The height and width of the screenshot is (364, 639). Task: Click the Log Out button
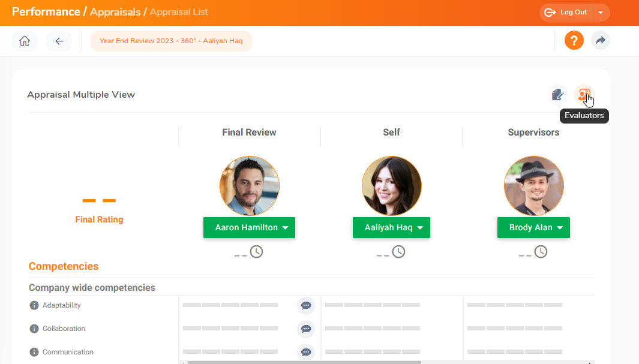click(x=565, y=13)
